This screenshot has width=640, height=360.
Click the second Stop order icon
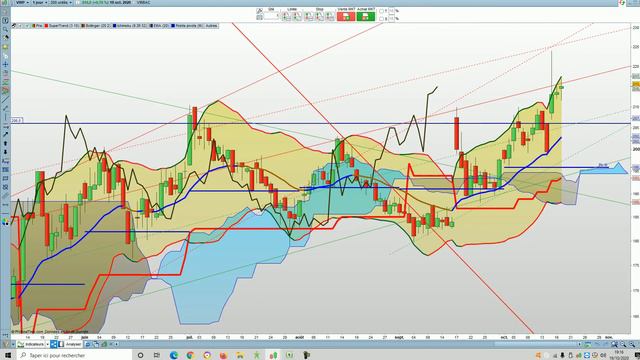(x=319, y=16)
